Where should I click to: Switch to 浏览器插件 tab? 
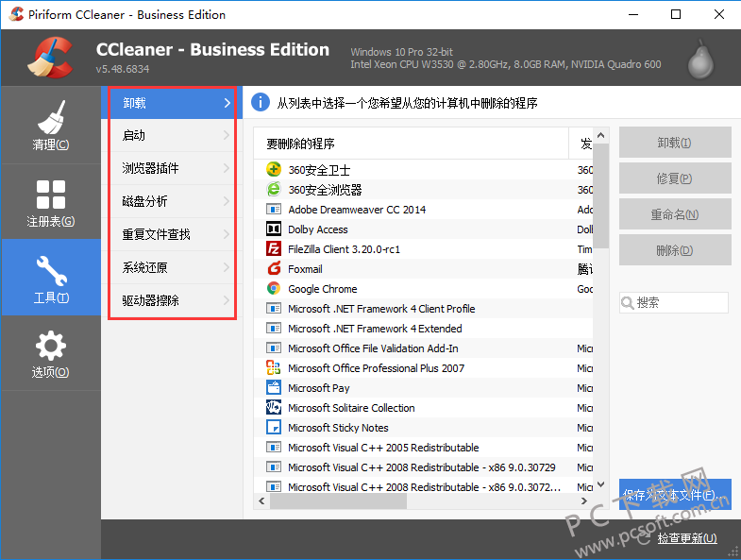tap(172, 168)
